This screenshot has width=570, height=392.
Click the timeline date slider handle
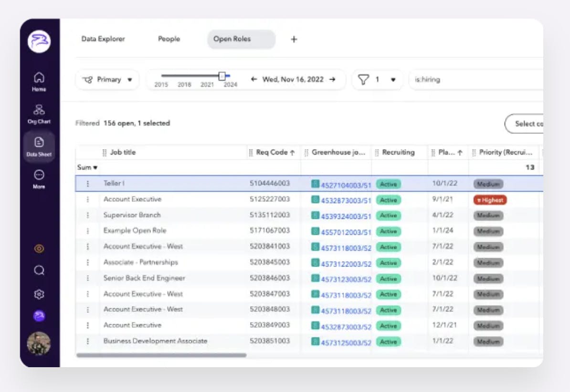click(x=222, y=76)
